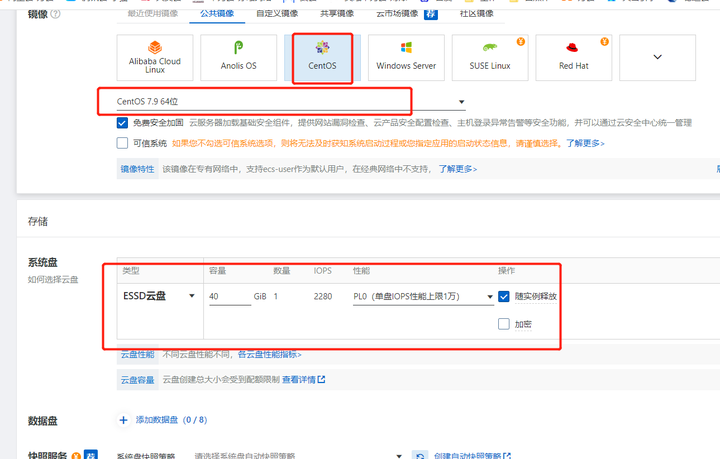Click the 存储 section heading
The image size is (720, 459).
[x=38, y=222]
